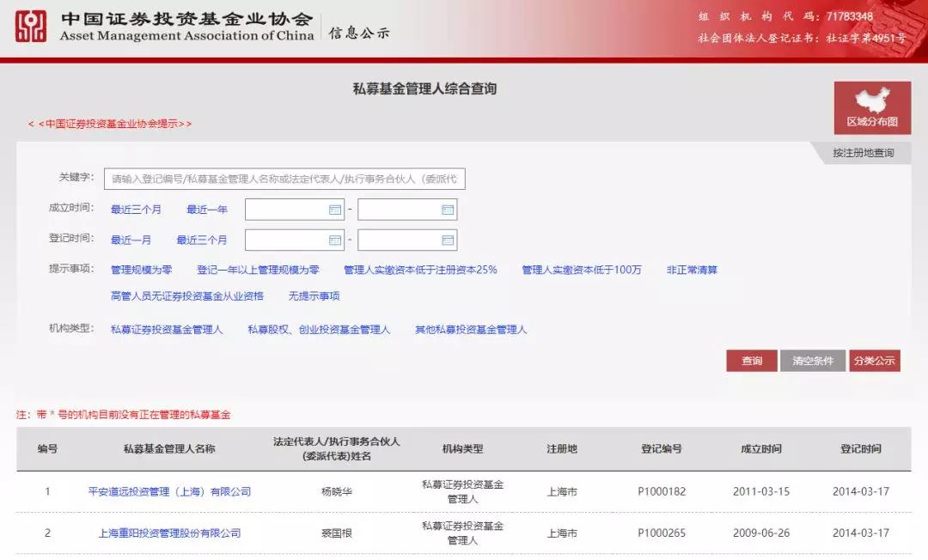Open calendar icon for 登记时间 end date

[x=448, y=240]
